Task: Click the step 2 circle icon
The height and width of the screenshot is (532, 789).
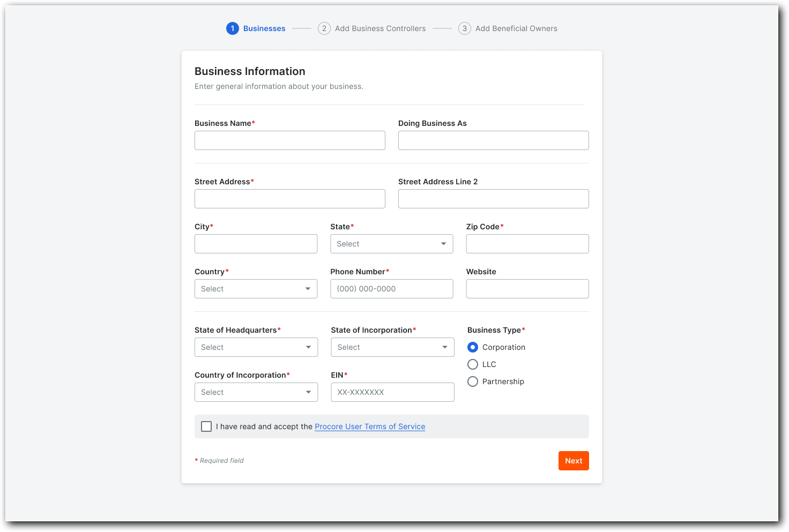Action: [324, 28]
